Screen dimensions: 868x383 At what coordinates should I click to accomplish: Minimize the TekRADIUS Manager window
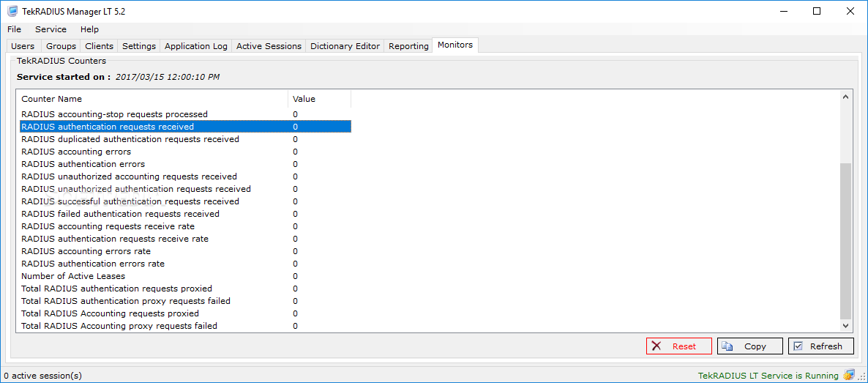pos(785,11)
